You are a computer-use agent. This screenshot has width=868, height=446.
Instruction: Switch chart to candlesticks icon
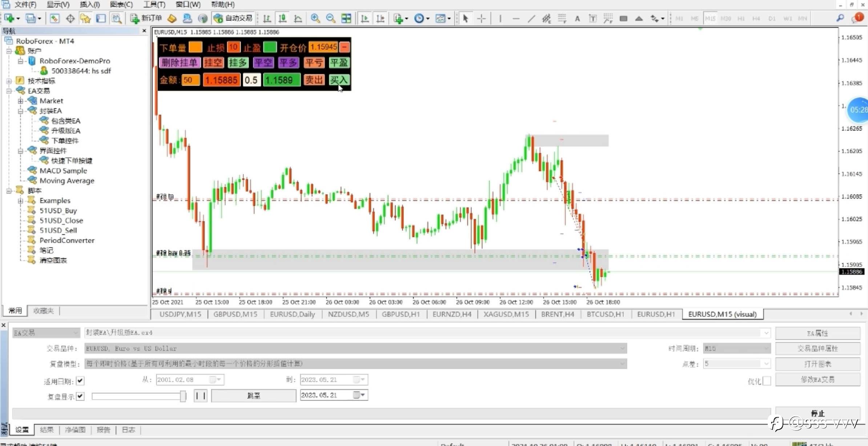coord(282,18)
